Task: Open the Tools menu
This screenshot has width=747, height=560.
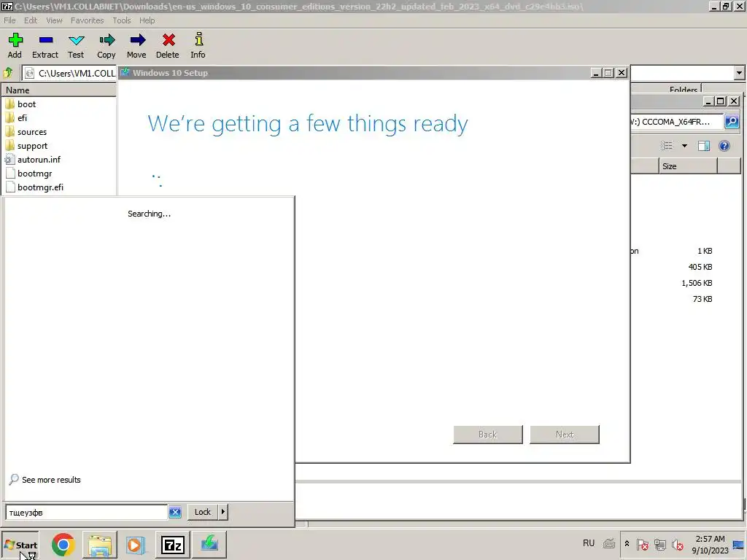Action: pos(122,20)
